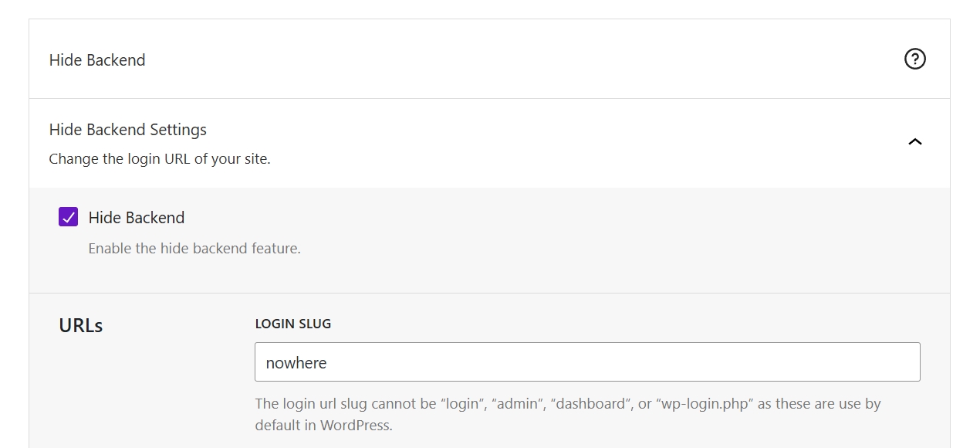This screenshot has width=980, height=448.
Task: Click inside the nowhere slug input box
Action: point(586,361)
